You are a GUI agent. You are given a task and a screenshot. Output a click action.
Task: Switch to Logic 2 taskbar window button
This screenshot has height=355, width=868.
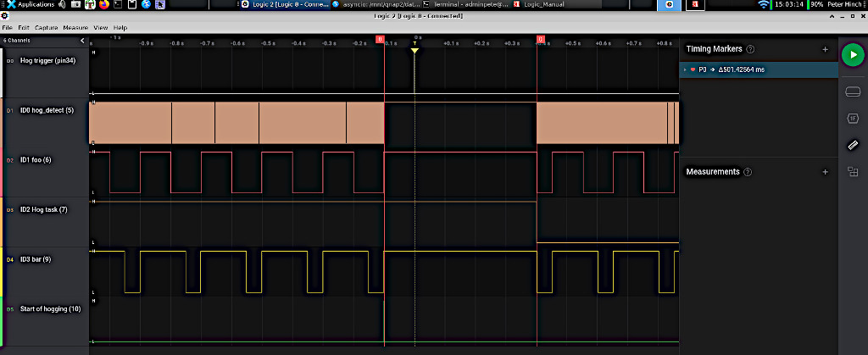[285, 4]
